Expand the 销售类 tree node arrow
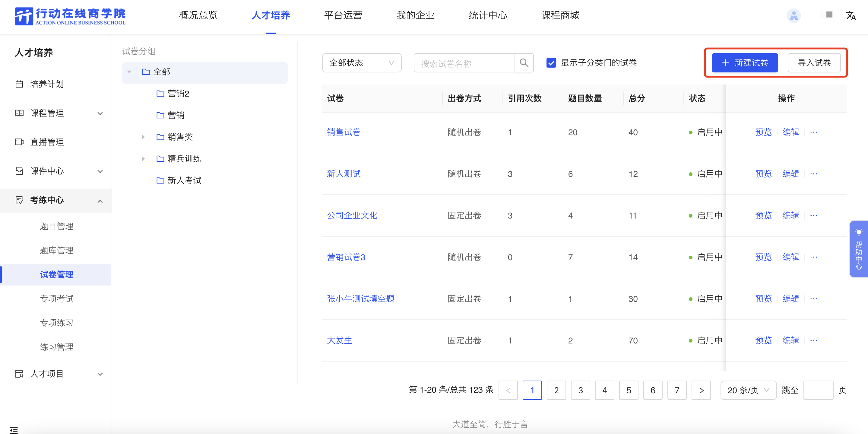868x434 pixels. point(144,137)
